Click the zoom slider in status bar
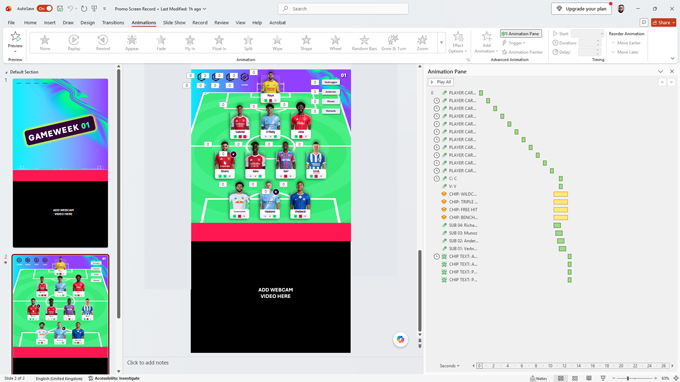Image resolution: width=680 pixels, height=382 pixels. pos(633,379)
